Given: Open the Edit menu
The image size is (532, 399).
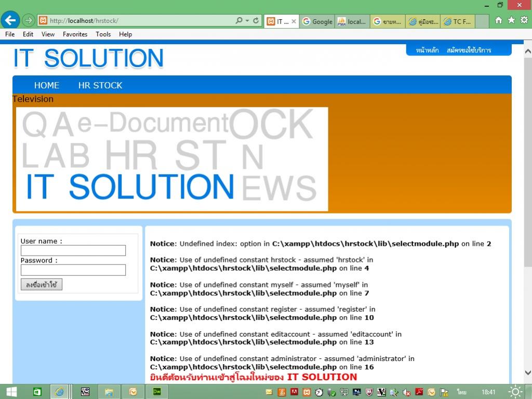Looking at the screenshot, I should coord(28,34).
